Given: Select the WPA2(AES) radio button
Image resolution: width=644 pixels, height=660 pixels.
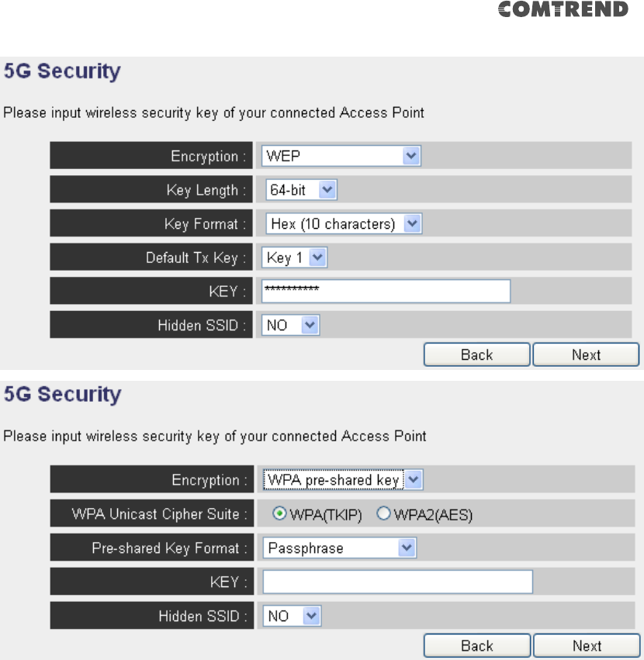Looking at the screenshot, I should [383, 513].
